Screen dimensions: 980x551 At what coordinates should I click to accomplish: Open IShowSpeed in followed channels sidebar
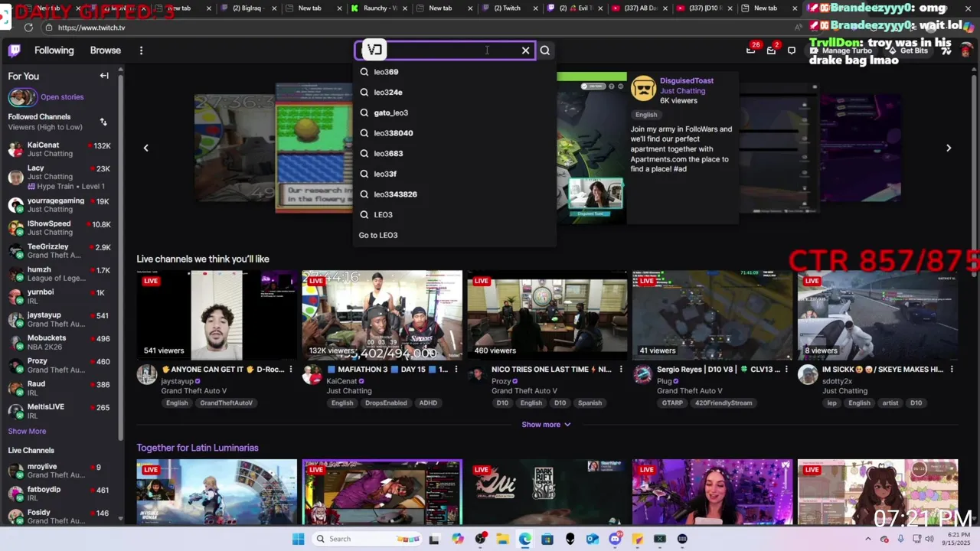click(60, 228)
